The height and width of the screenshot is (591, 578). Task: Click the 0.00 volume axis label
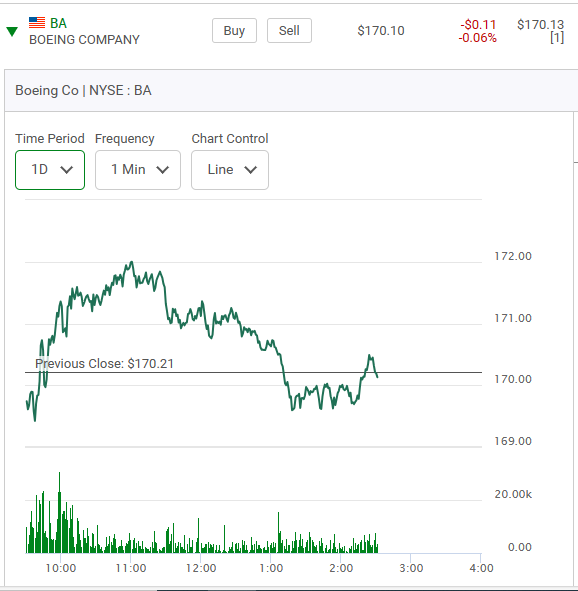click(x=520, y=547)
